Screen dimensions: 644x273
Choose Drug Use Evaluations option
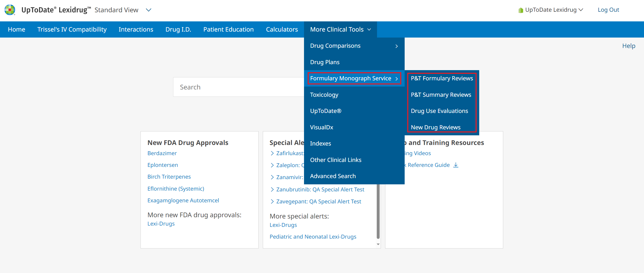pyautogui.click(x=439, y=111)
